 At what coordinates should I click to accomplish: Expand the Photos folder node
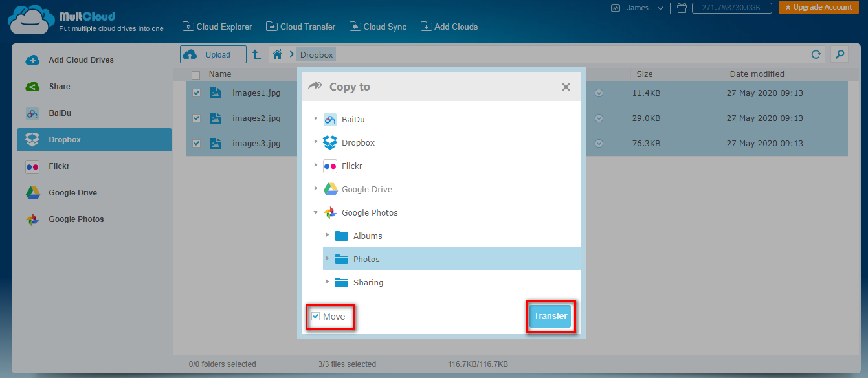coord(328,259)
